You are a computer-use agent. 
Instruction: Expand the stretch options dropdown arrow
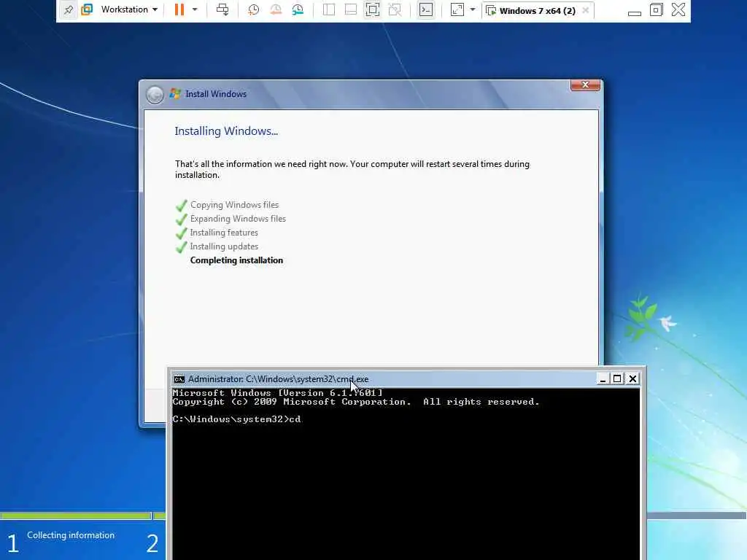473,9
